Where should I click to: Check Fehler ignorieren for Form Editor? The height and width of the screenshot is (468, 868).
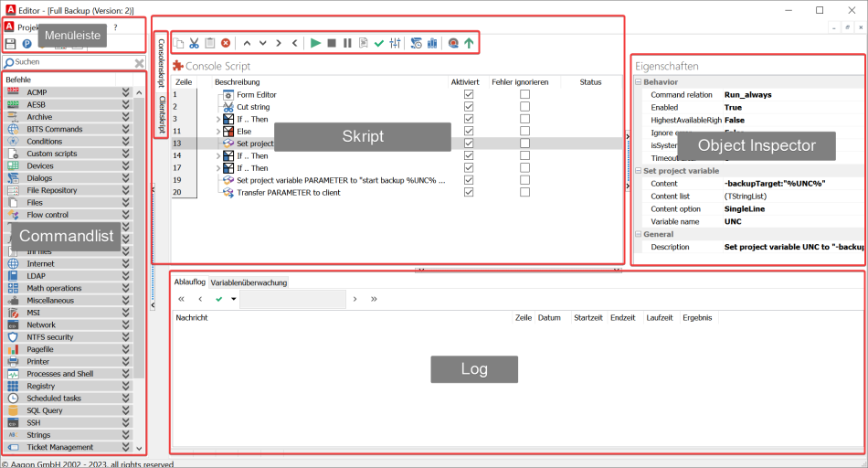tap(524, 95)
